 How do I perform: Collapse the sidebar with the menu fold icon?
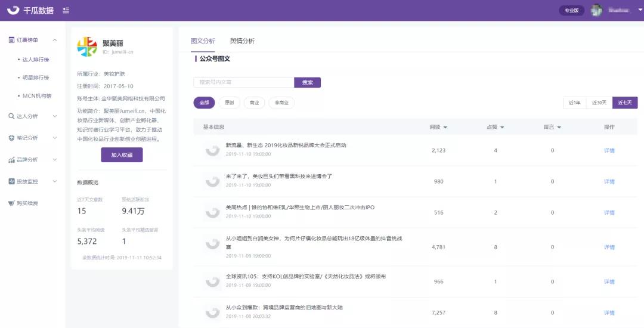[x=66, y=10]
